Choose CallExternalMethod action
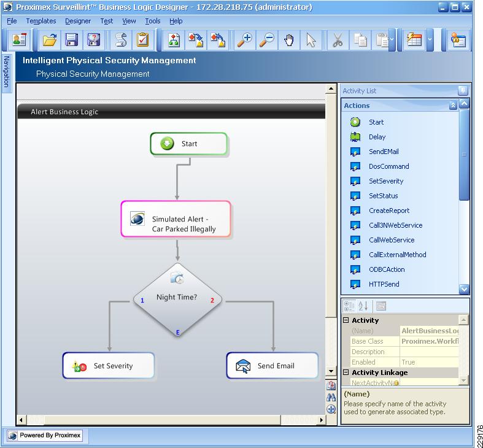The height and width of the screenshot is (448, 483). 397,255
